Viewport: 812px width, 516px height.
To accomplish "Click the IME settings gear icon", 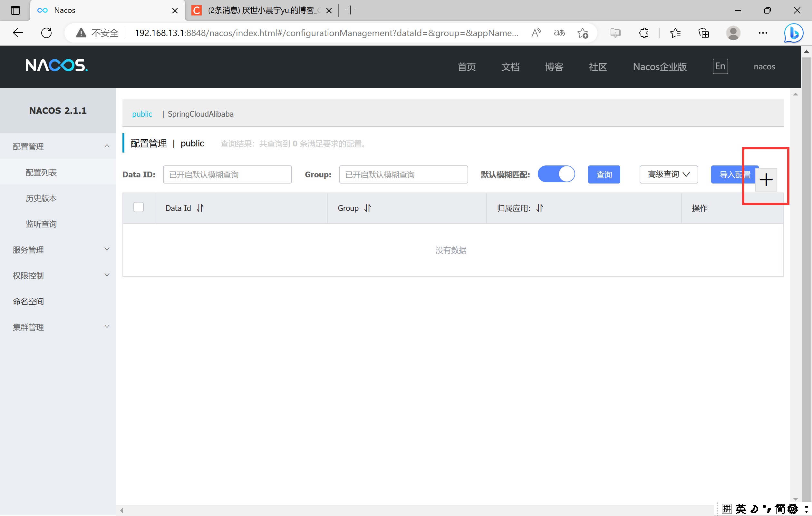I will tap(793, 509).
